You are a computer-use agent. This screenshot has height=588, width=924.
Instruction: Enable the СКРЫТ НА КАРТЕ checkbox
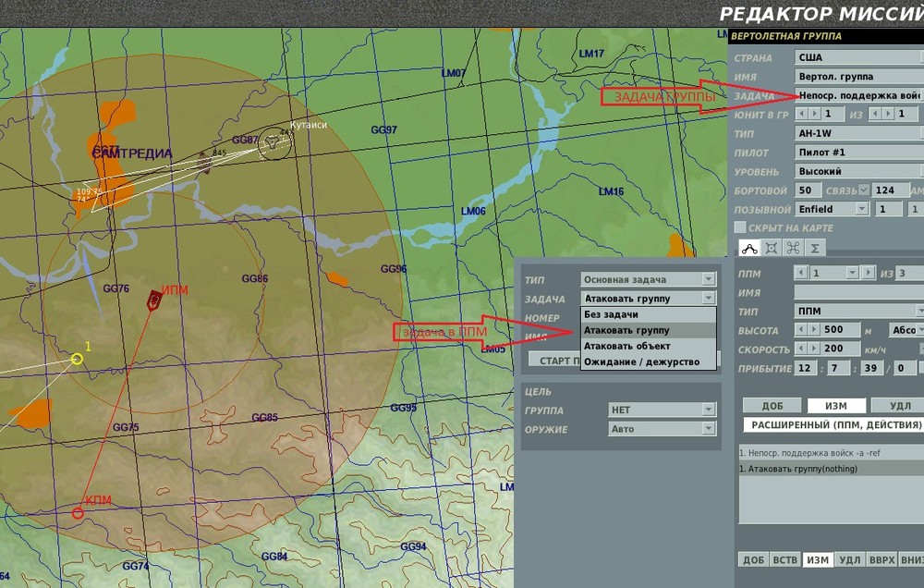[x=740, y=227]
